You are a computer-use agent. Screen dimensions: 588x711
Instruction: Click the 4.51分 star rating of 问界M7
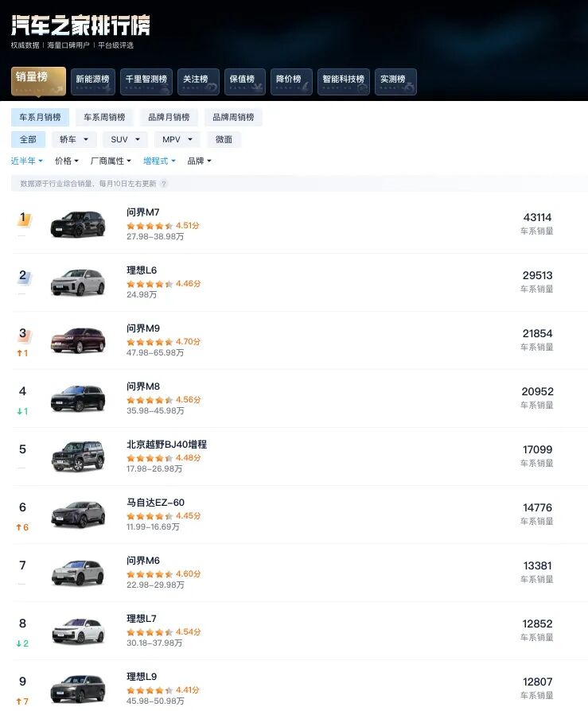click(163, 225)
